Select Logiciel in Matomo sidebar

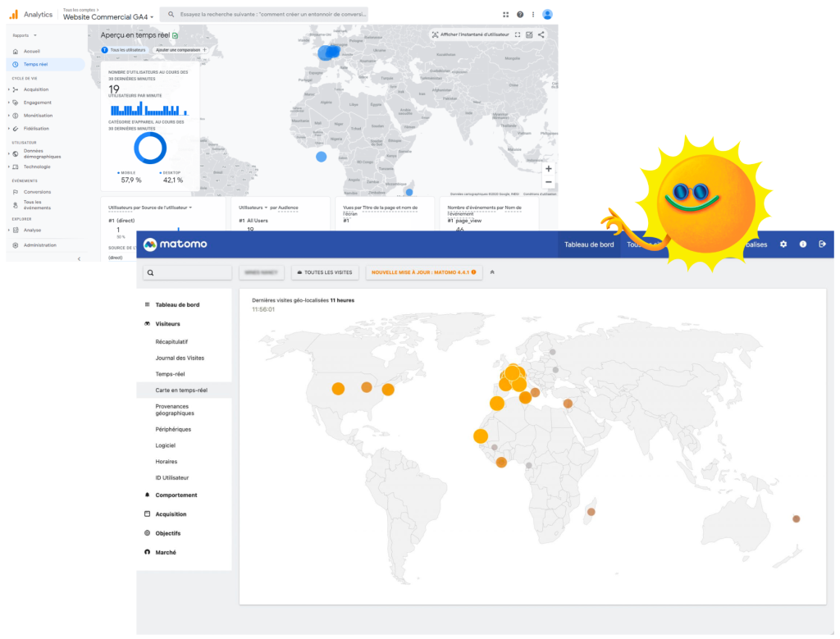click(166, 445)
